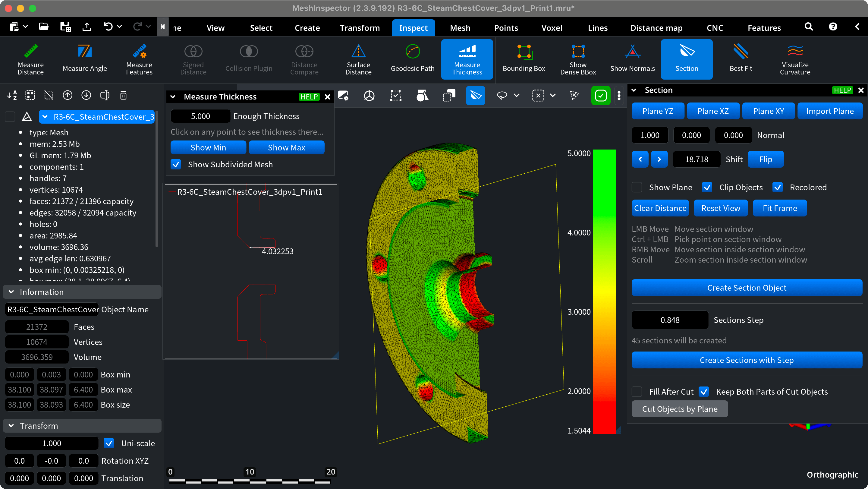Viewport: 868px width, 489px height.
Task: Collapse the Information panel
Action: (11, 292)
